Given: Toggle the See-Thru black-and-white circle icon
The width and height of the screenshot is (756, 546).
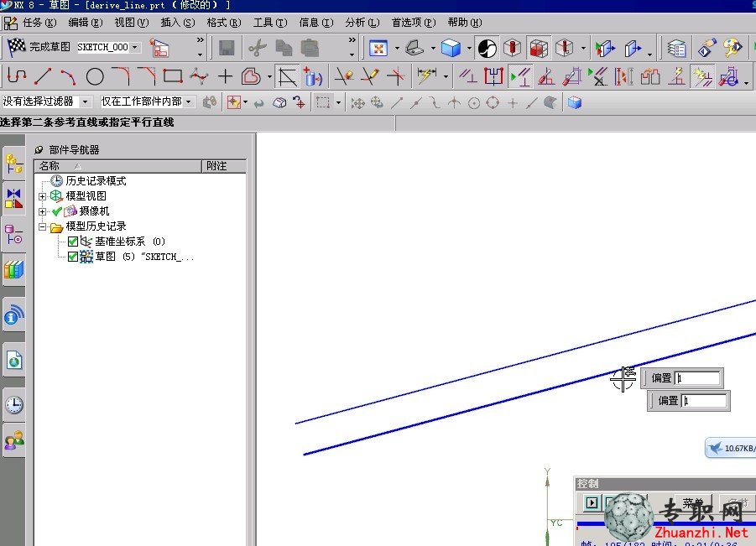Looking at the screenshot, I should (x=487, y=48).
